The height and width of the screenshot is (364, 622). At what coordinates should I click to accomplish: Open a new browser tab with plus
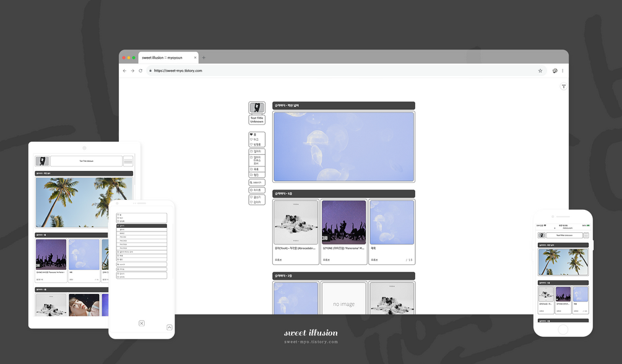pos(204,58)
